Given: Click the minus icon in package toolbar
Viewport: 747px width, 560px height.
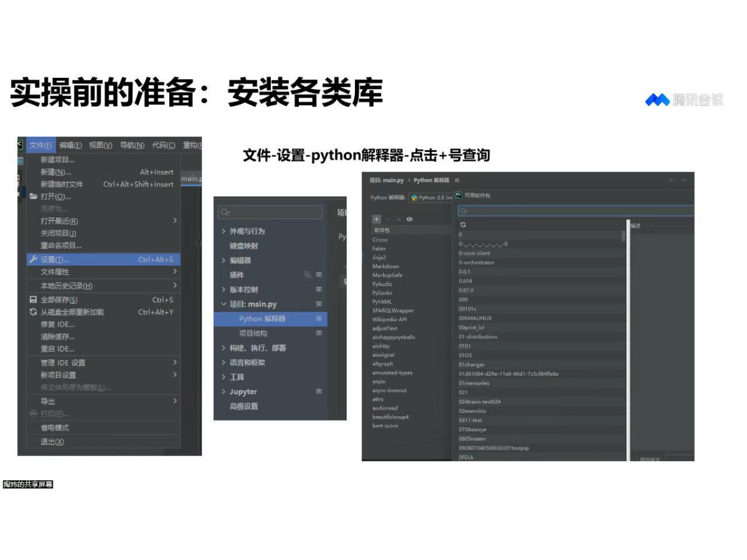Looking at the screenshot, I should click(x=387, y=219).
